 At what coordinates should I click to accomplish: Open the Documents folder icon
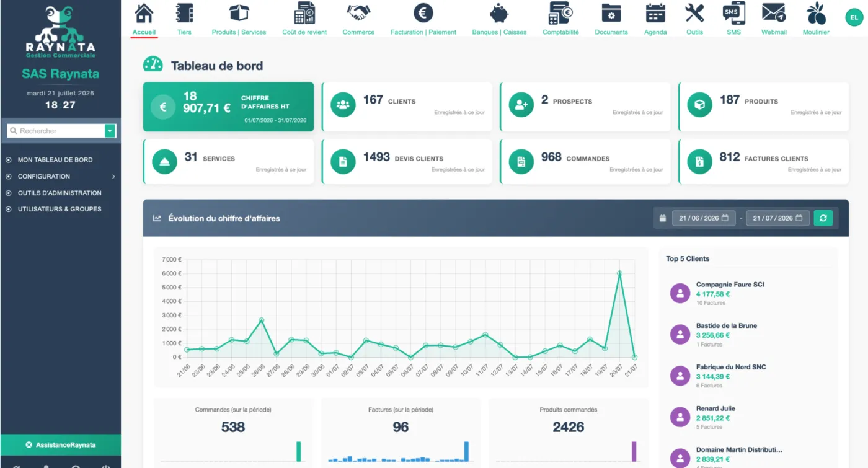(611, 12)
